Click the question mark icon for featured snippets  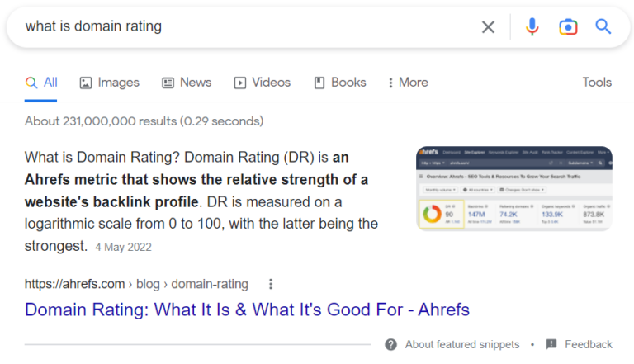(390, 344)
